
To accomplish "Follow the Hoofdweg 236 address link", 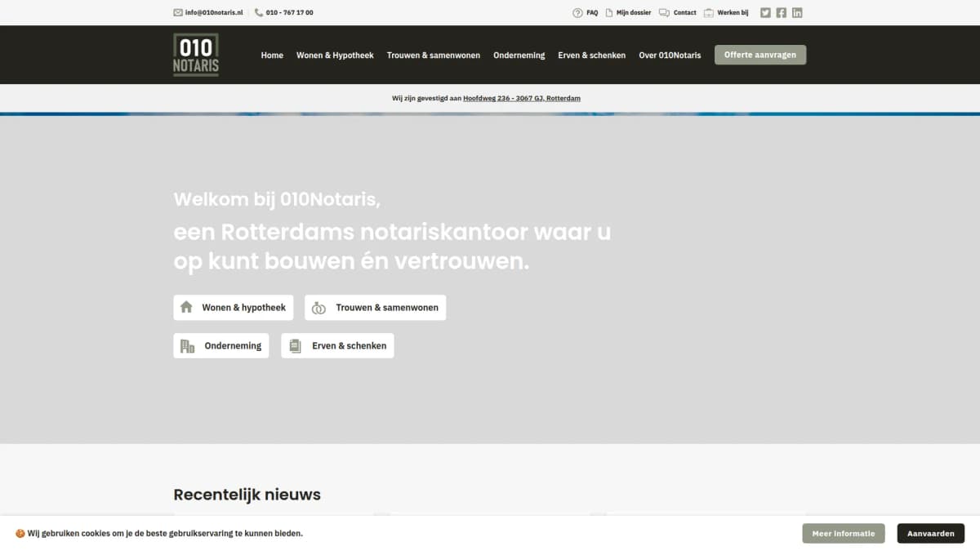I will pyautogui.click(x=522, y=99).
